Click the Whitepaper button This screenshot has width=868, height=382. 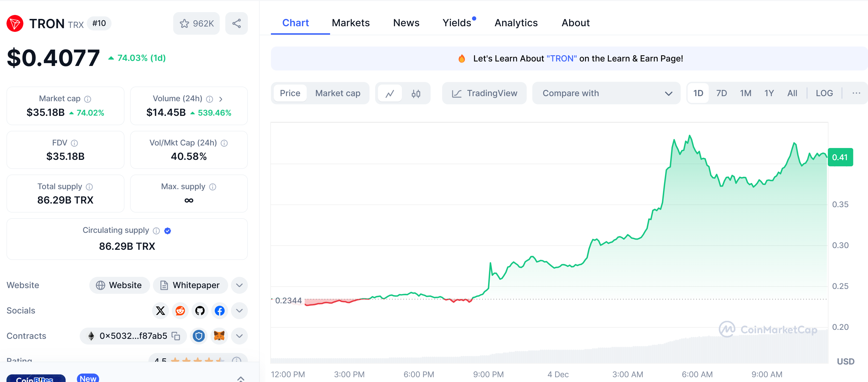point(190,285)
